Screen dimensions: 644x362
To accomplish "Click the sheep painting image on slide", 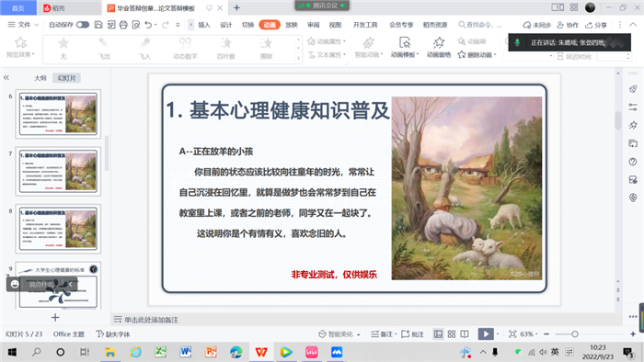I will point(466,188).
